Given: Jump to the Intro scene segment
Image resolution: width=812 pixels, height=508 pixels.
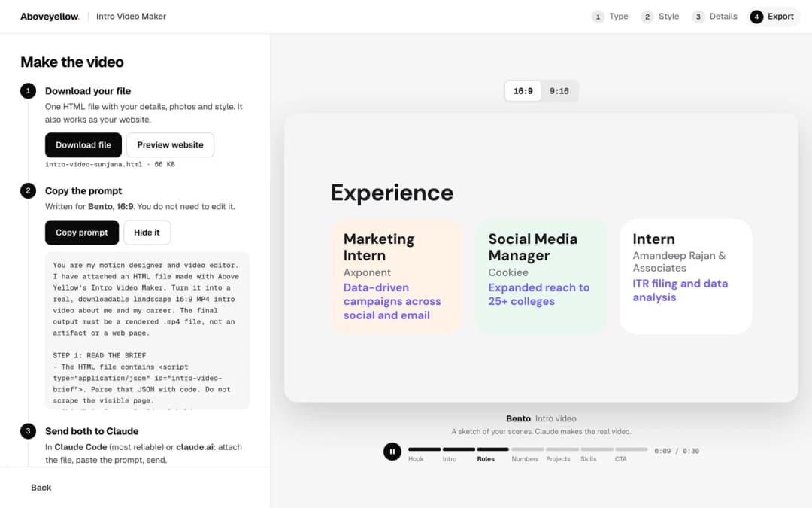Looking at the screenshot, I should pyautogui.click(x=459, y=454).
